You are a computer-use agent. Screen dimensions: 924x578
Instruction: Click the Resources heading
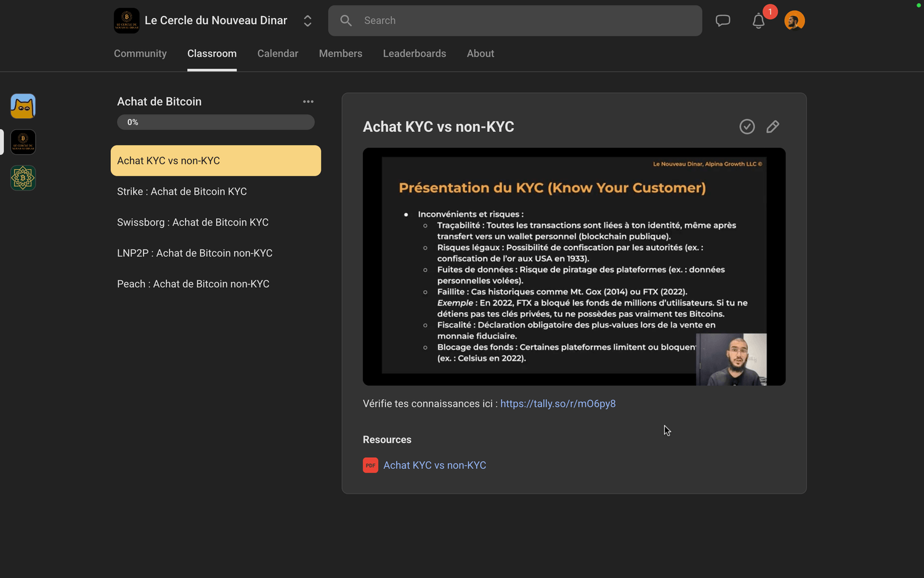(387, 439)
